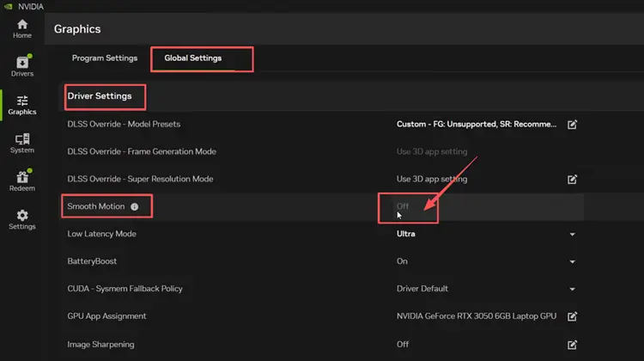Open the Drivers section in sidebar
This screenshot has width=644, height=361.
coord(22,66)
